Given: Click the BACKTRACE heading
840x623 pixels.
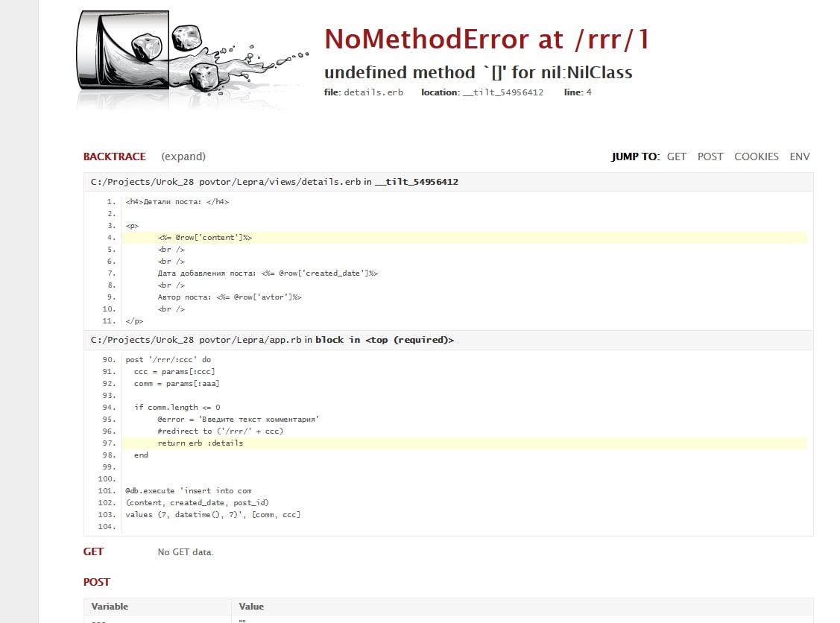Looking at the screenshot, I should tap(115, 156).
